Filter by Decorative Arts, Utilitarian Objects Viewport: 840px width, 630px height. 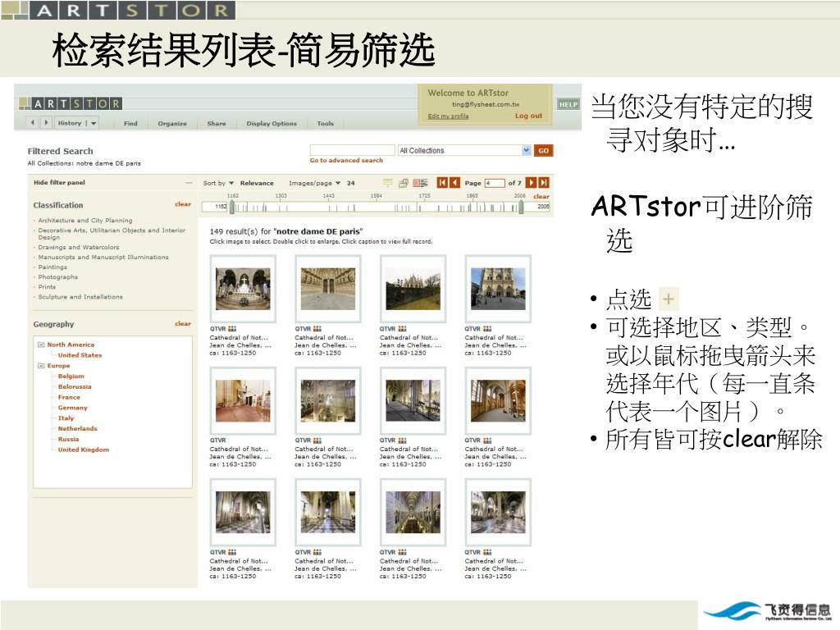[112, 234]
